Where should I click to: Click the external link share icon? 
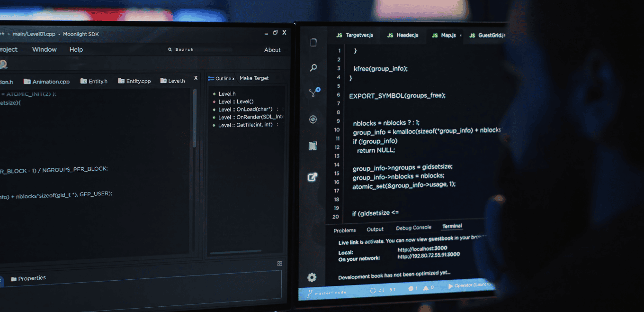coord(313,177)
